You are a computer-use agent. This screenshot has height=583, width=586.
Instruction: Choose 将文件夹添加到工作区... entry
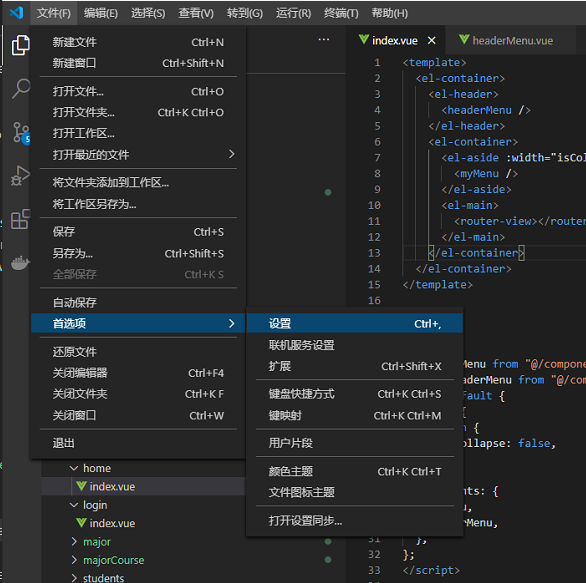pos(138,182)
